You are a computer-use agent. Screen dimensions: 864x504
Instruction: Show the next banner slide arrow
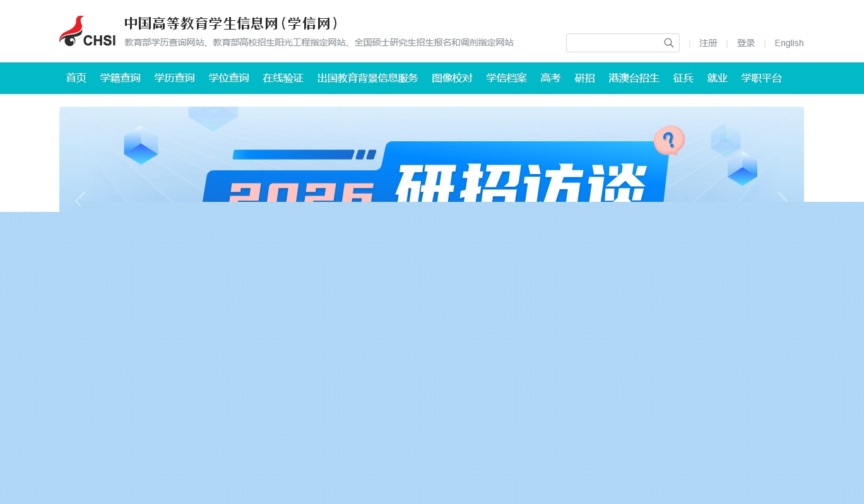click(783, 199)
